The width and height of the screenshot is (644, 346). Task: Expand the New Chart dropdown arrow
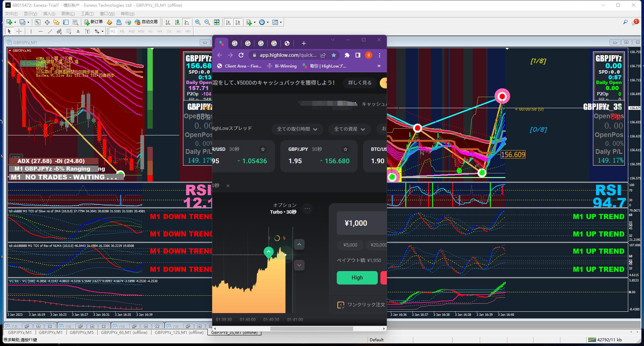coord(15,23)
